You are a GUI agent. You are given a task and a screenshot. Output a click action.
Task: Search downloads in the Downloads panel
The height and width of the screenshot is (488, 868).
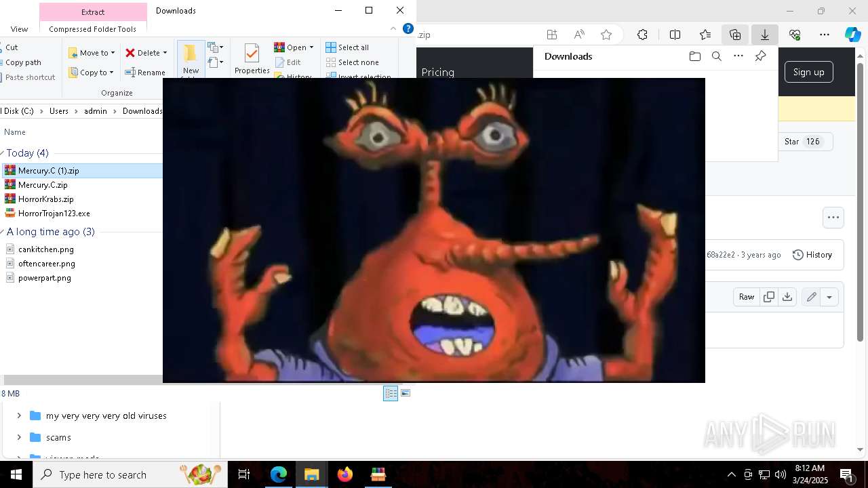(716, 56)
